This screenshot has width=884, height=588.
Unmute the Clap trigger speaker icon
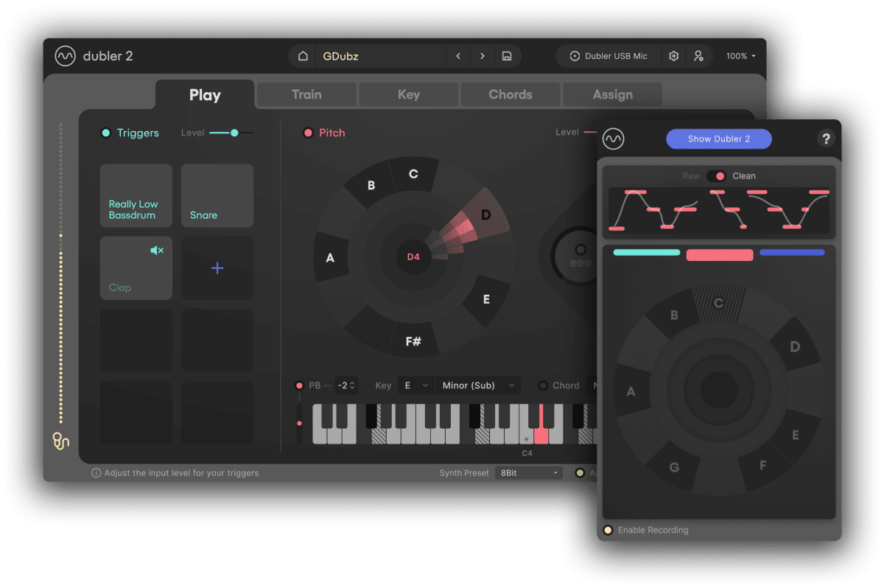[x=156, y=251]
